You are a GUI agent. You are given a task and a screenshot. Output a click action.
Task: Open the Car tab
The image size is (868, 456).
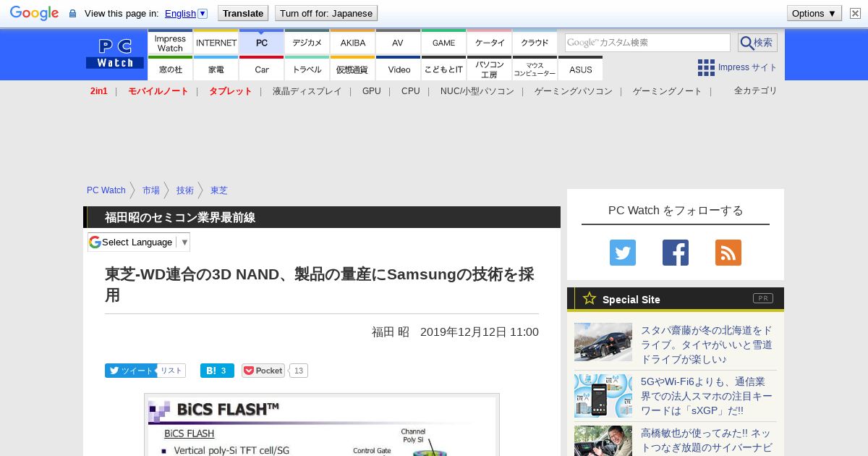point(262,69)
